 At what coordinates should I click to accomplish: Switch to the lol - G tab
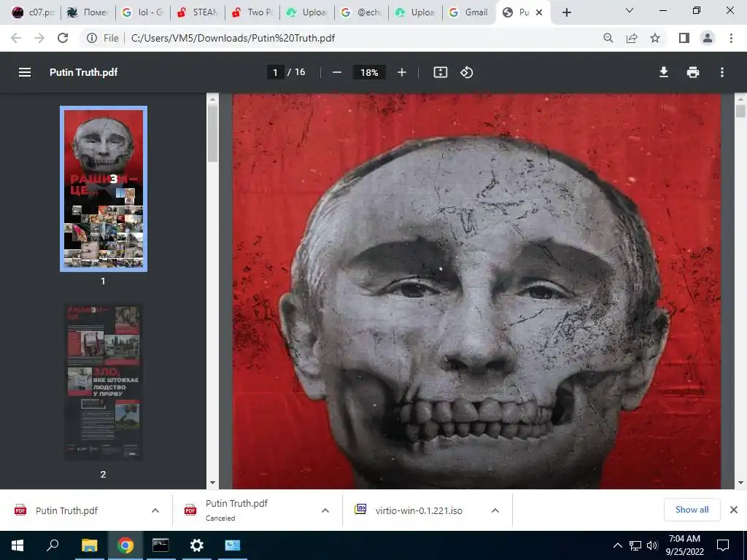(142, 13)
